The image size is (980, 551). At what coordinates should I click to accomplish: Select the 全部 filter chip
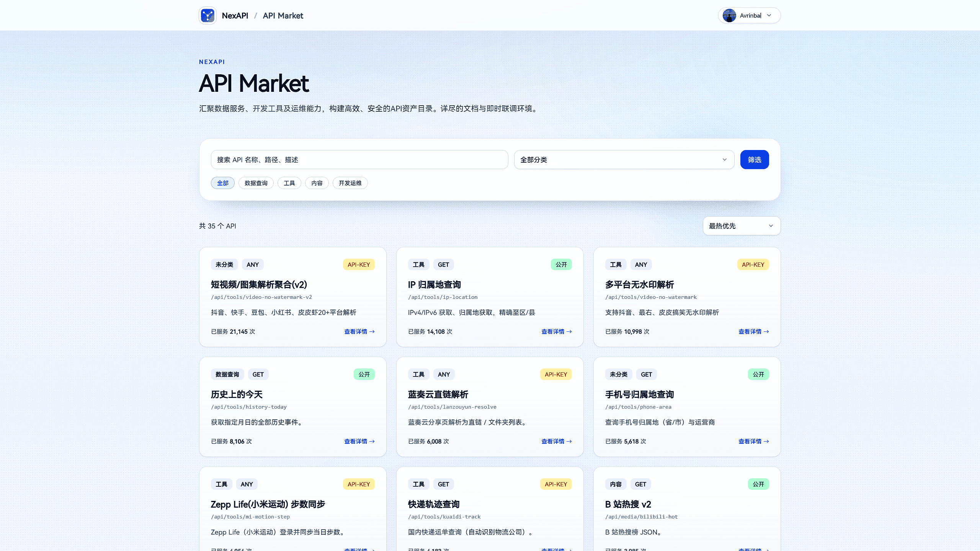coord(222,183)
